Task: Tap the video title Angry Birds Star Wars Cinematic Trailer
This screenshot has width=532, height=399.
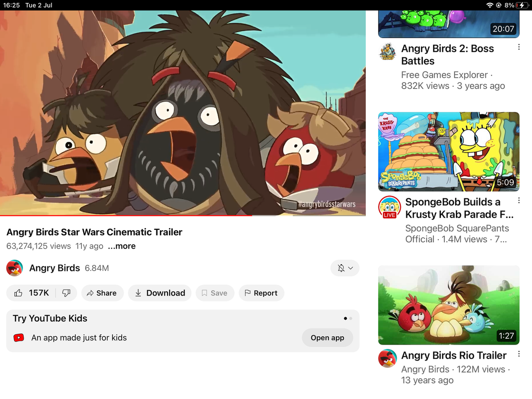Action: click(x=94, y=232)
